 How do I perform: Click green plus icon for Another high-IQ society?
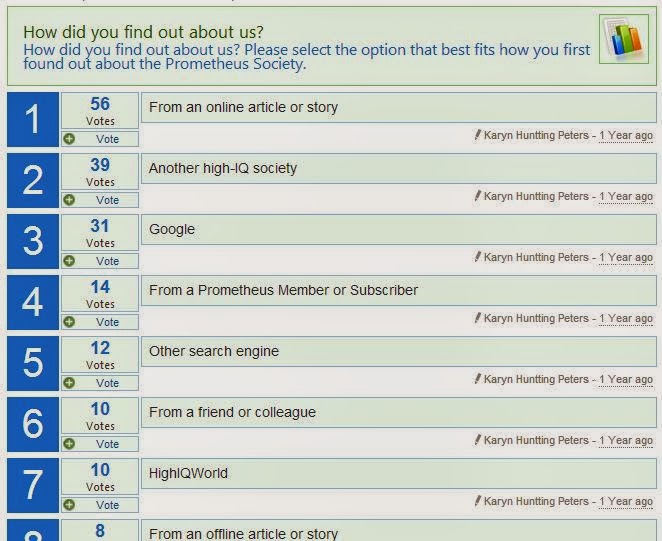pyautogui.click(x=69, y=200)
